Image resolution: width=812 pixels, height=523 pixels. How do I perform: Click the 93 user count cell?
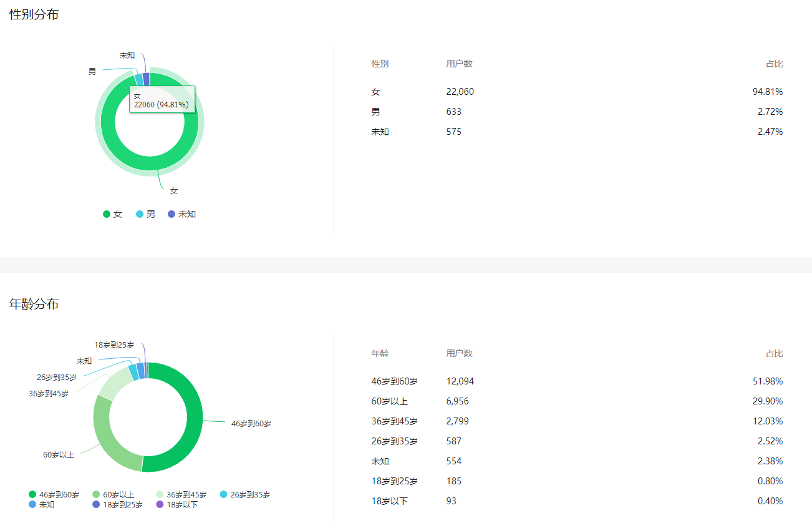pos(452,501)
